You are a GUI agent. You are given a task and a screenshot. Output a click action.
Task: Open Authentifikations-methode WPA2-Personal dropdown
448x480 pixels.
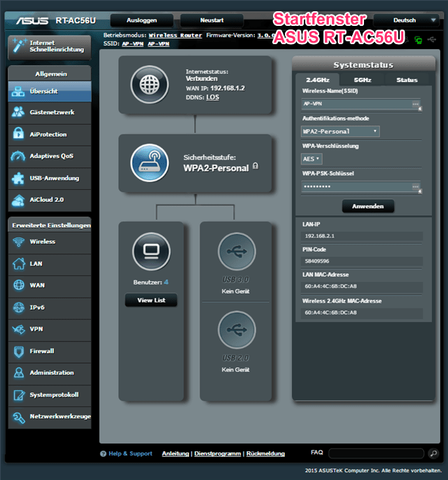pyautogui.click(x=340, y=131)
